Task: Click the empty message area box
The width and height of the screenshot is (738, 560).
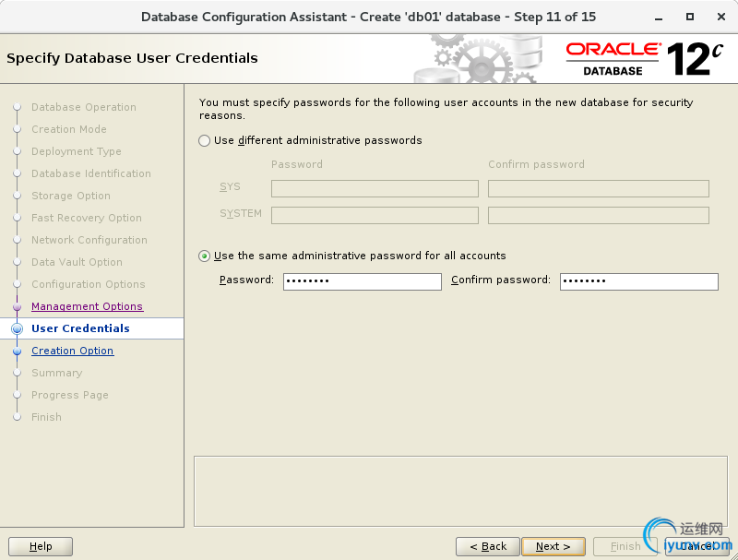Action: click(460, 492)
